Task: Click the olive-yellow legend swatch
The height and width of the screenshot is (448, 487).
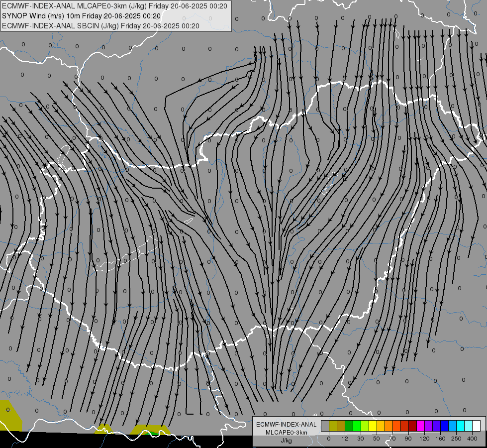Action: pos(333,426)
